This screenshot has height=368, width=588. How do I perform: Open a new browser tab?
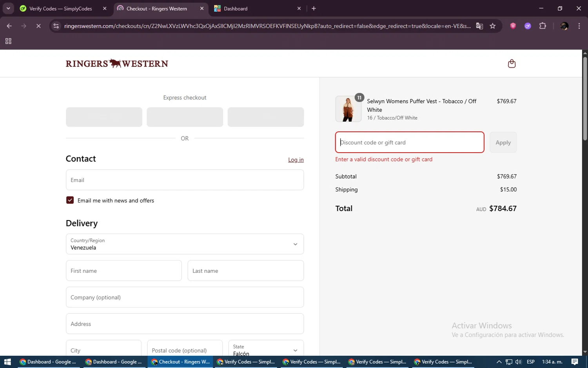(314, 8)
